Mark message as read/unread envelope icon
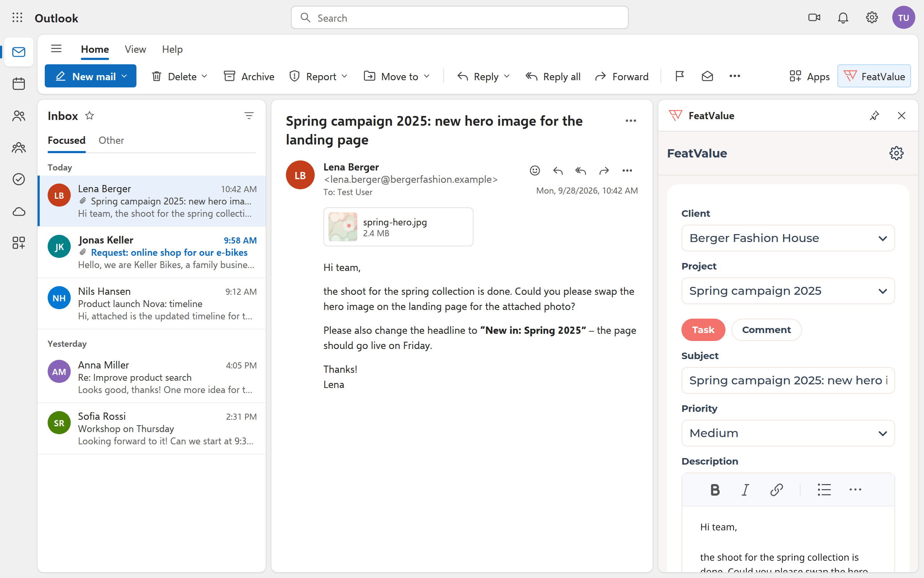Screen dimensions: 924x578 (x=707, y=77)
